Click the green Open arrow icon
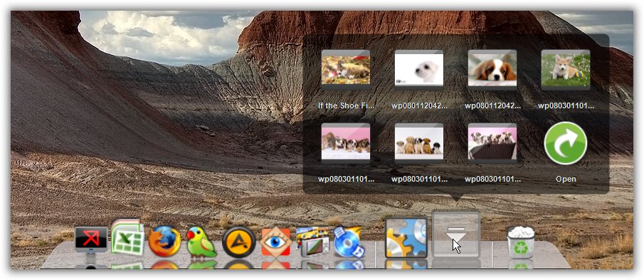 click(x=566, y=143)
